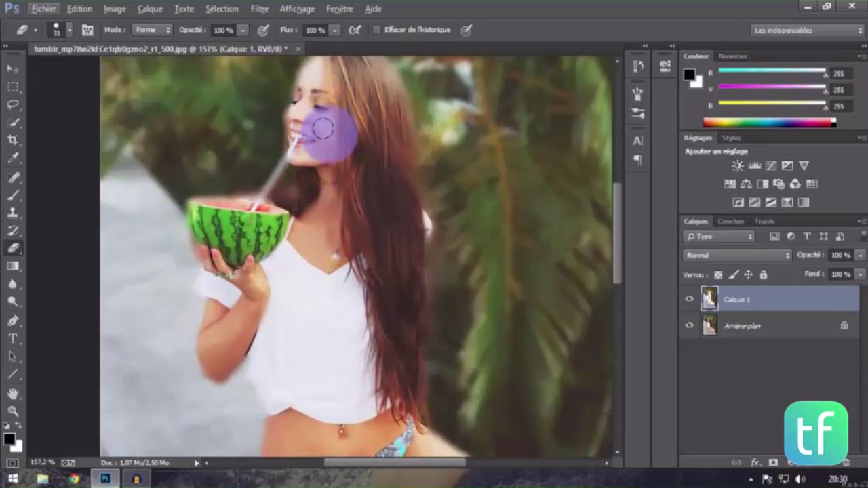The height and width of the screenshot is (488, 868).
Task: Select the Clone Stamp tool
Action: (x=13, y=213)
